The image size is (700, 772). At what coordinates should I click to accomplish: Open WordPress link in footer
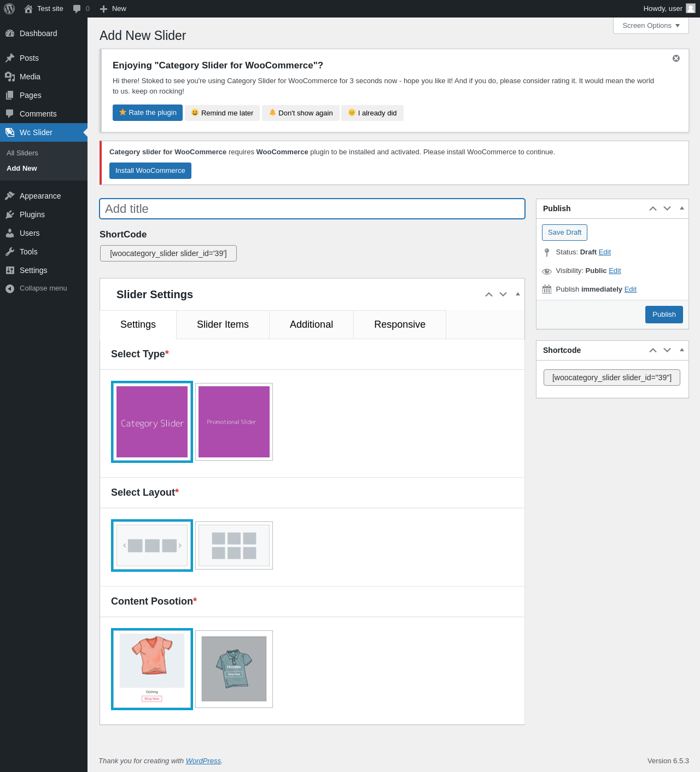pyautogui.click(x=203, y=761)
